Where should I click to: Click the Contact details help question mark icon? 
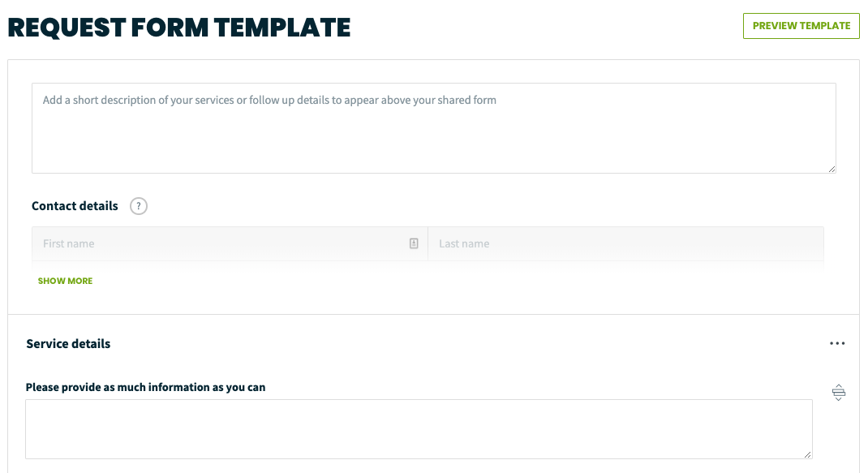point(139,206)
